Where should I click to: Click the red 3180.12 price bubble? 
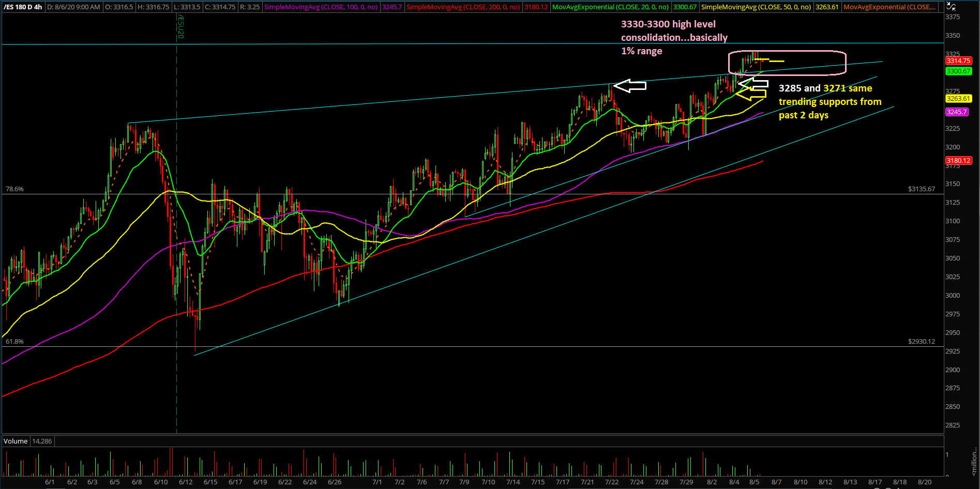(958, 161)
